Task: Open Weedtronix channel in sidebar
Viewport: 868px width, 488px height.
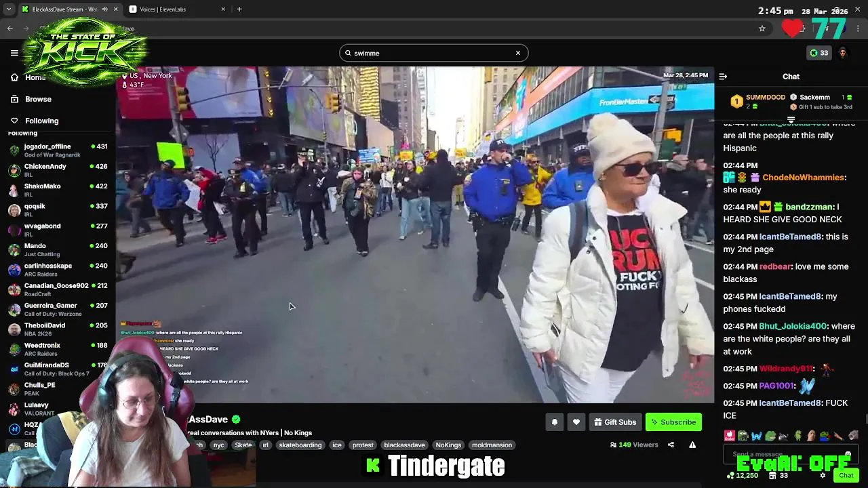Action: click(x=58, y=349)
